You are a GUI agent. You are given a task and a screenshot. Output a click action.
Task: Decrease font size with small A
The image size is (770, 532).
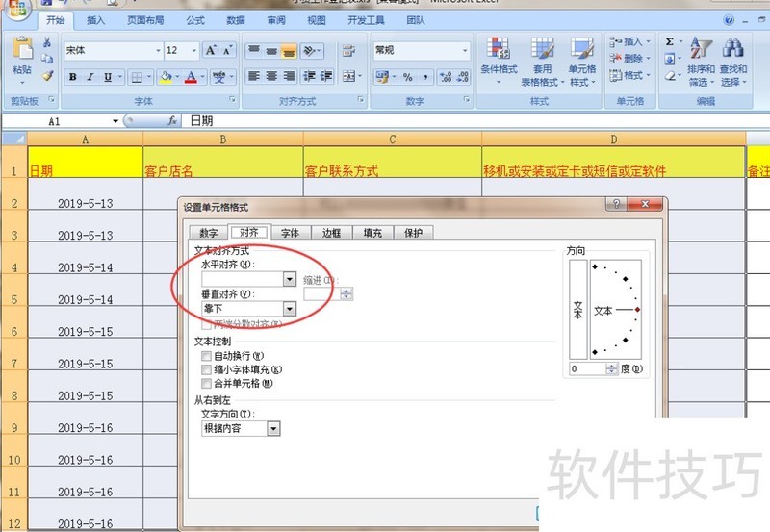click(227, 50)
